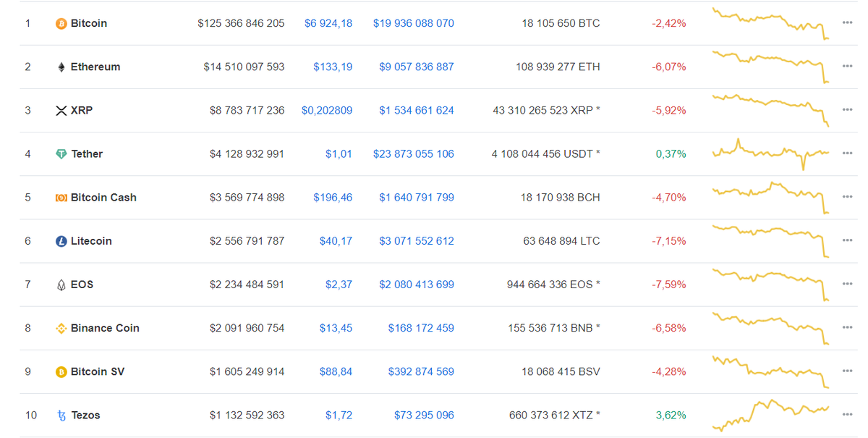Click the EOS logo icon

pyautogui.click(x=61, y=284)
